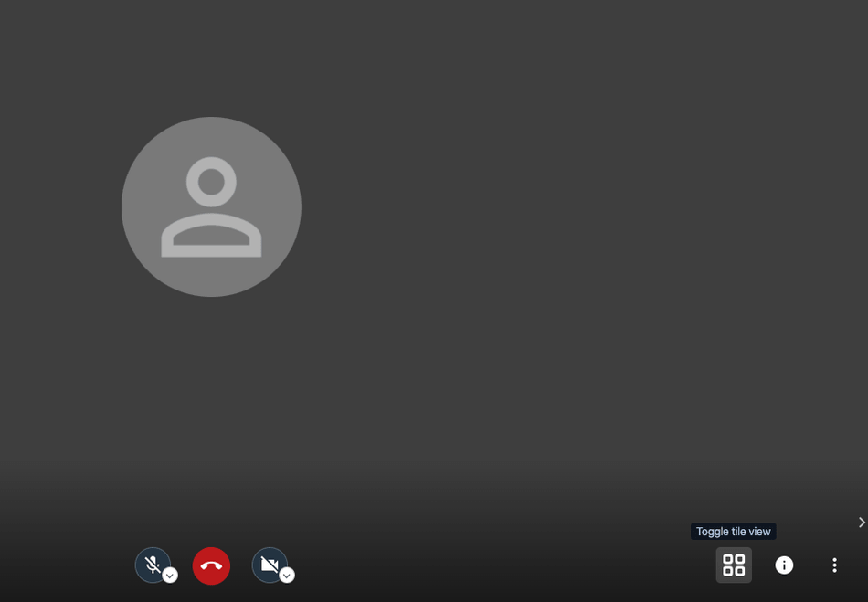
Task: Click the crossed-out microphone icon
Action: (153, 565)
